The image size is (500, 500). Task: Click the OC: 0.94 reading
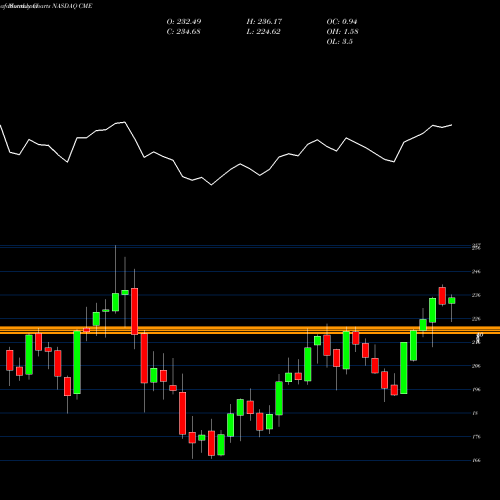pos(342,22)
